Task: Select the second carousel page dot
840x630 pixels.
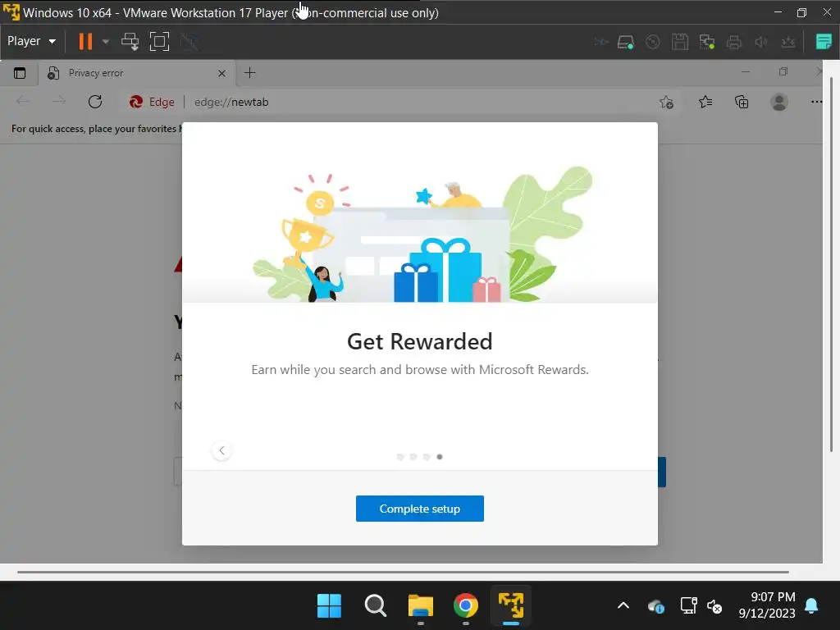Action: click(x=413, y=457)
